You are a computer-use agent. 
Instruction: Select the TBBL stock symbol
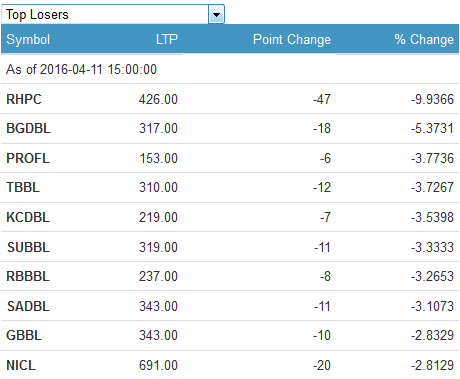pyautogui.click(x=23, y=187)
